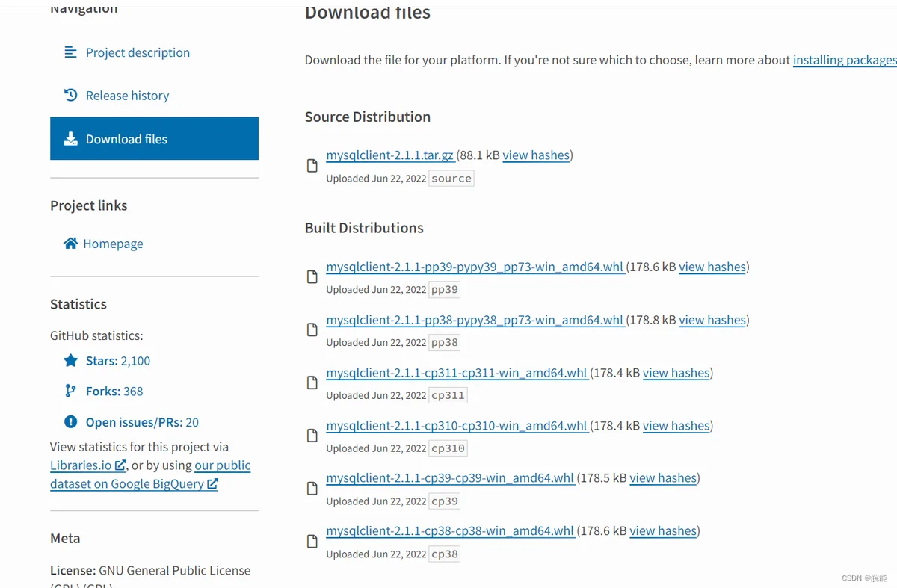Click the file icon beside the cp39 wheel
This screenshot has height=588, width=897.
[x=312, y=489]
